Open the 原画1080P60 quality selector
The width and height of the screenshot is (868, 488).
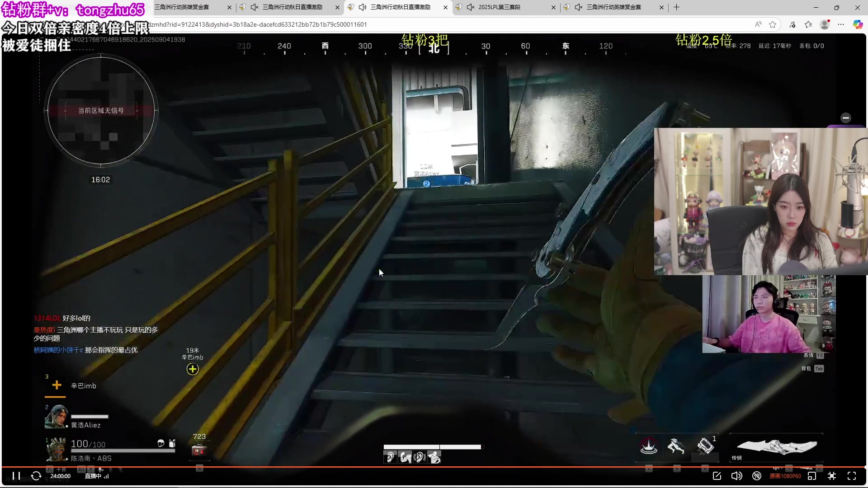[x=785, y=476]
